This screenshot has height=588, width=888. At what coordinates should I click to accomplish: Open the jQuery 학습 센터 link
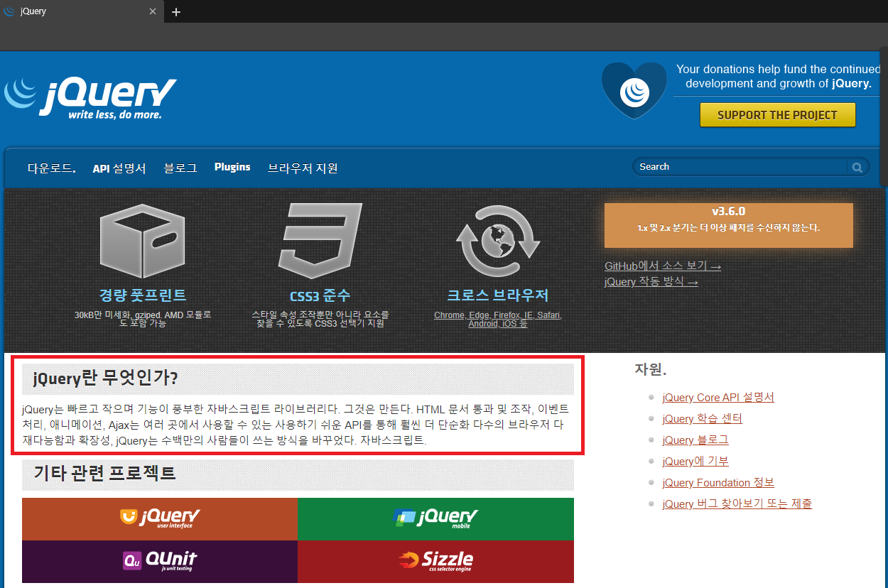click(702, 418)
